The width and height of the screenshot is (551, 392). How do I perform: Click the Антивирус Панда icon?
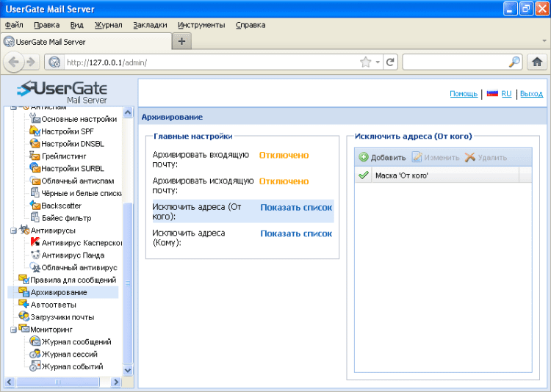click(35, 255)
